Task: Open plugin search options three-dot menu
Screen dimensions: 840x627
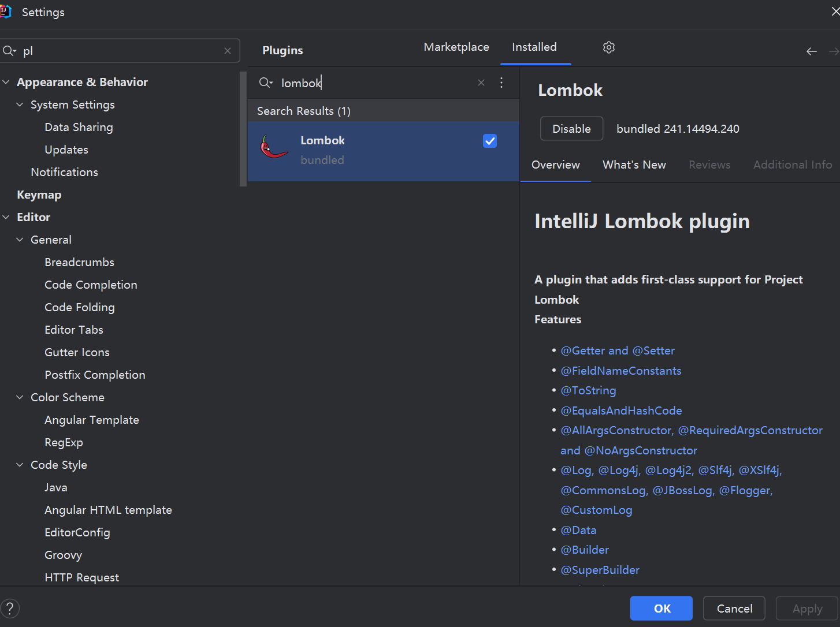Action: coord(501,83)
